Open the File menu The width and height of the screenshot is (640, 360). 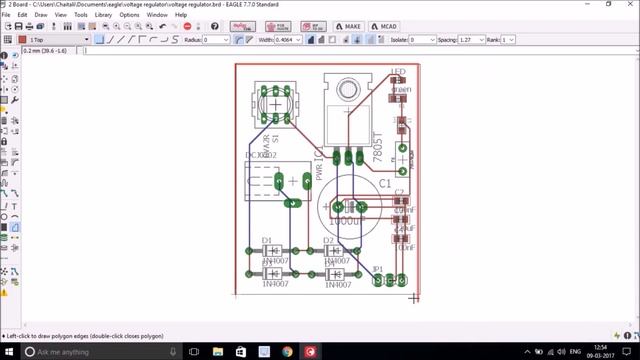click(x=6, y=15)
